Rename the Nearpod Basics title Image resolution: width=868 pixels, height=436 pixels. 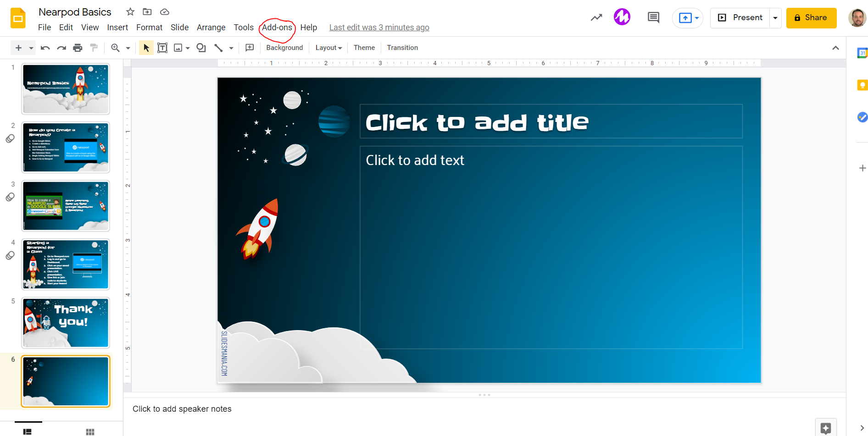[75, 12]
